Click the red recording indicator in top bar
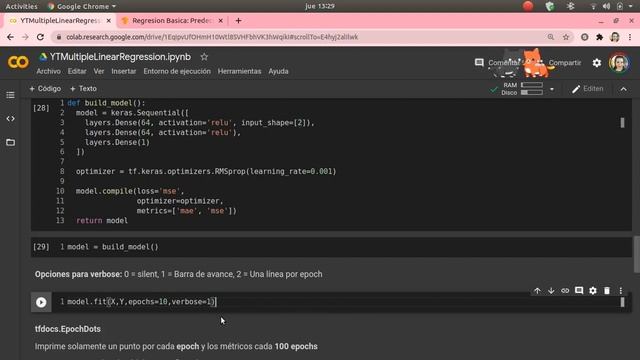Screen dimensions: 640x360 tap(528, 6)
